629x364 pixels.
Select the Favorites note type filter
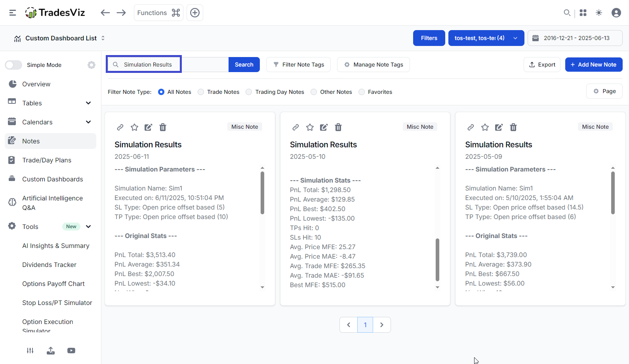(362, 92)
